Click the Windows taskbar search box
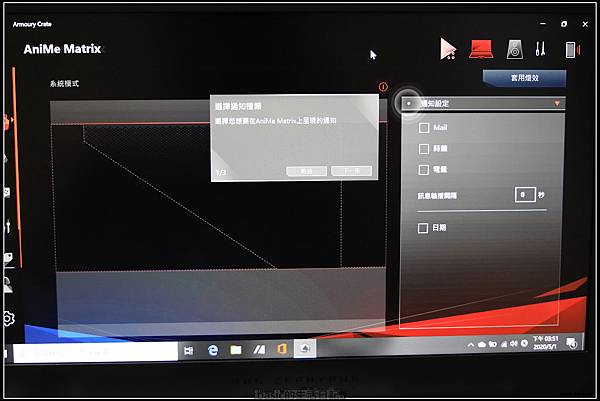Image resolution: width=600 pixels, height=401 pixels. (96, 352)
